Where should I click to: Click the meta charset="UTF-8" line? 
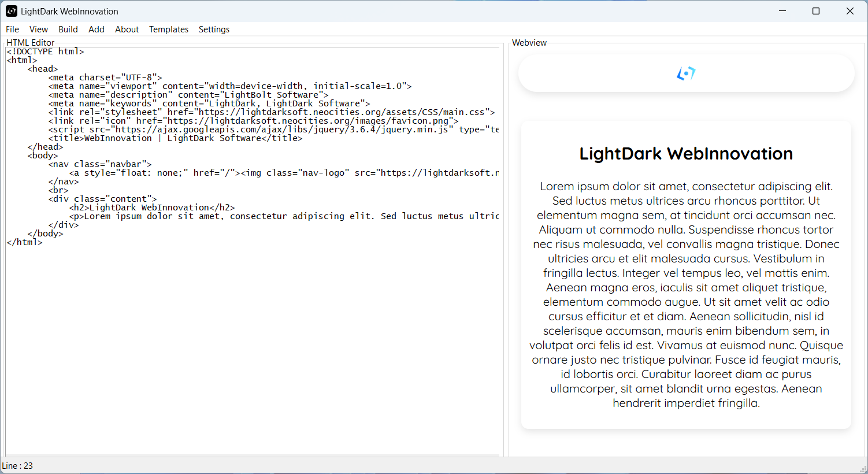[105, 77]
